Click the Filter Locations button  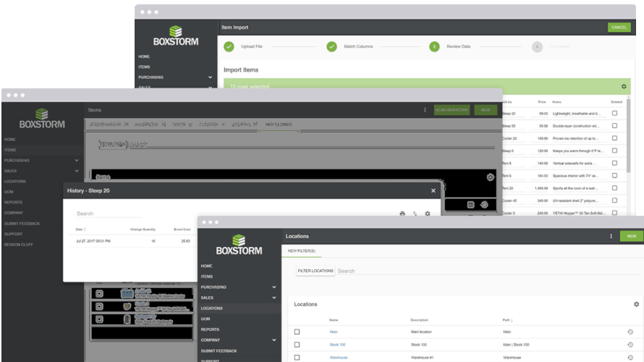[315, 271]
